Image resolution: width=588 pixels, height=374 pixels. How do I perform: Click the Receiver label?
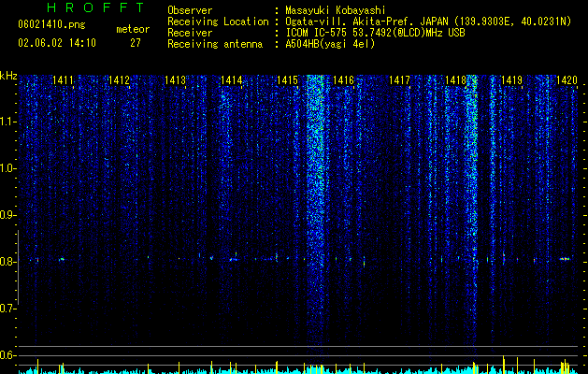pyautogui.click(x=190, y=33)
